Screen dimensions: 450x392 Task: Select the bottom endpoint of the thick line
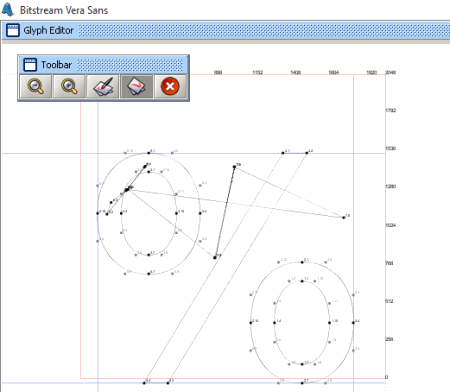215,258
